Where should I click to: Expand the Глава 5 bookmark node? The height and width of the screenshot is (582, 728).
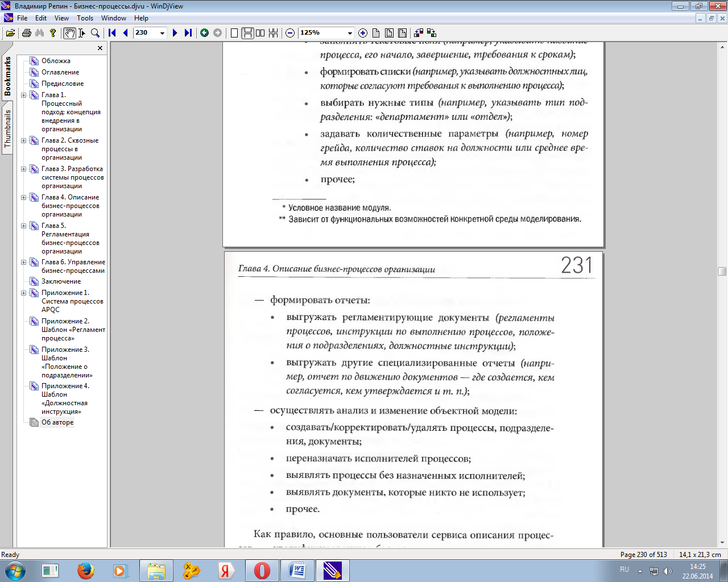coord(24,226)
